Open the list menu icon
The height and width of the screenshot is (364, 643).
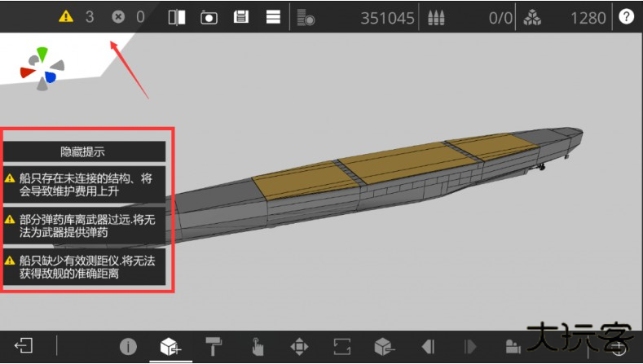273,16
